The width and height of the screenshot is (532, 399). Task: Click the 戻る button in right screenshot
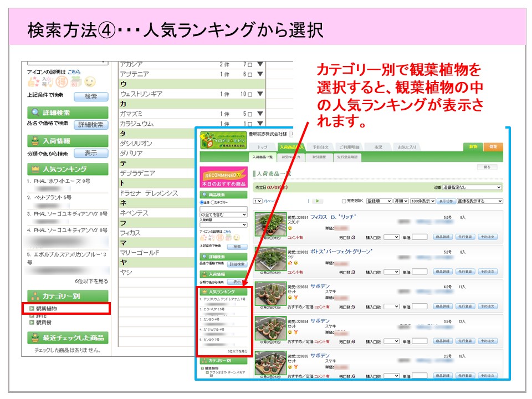pyautogui.click(x=487, y=167)
